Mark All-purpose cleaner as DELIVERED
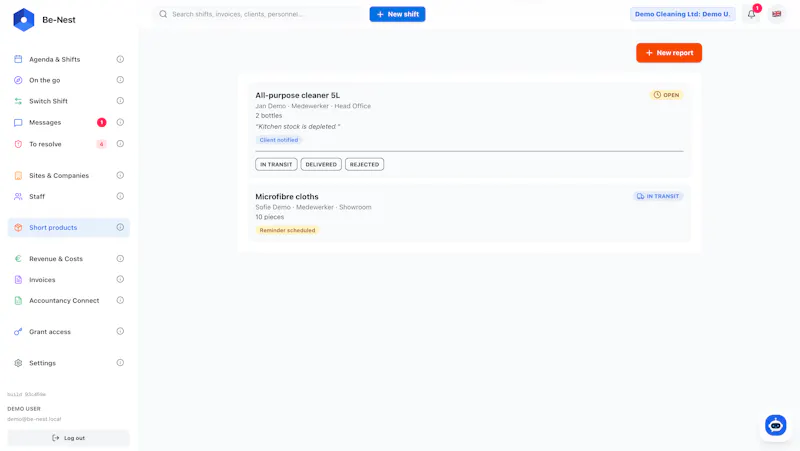The height and width of the screenshot is (451, 800). [321, 164]
